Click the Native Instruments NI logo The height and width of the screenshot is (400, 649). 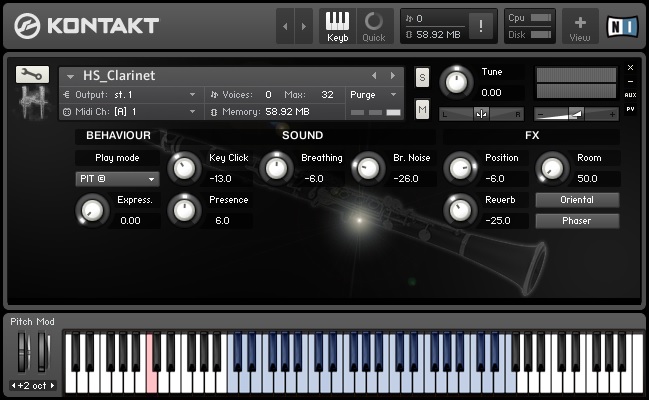(x=622, y=26)
